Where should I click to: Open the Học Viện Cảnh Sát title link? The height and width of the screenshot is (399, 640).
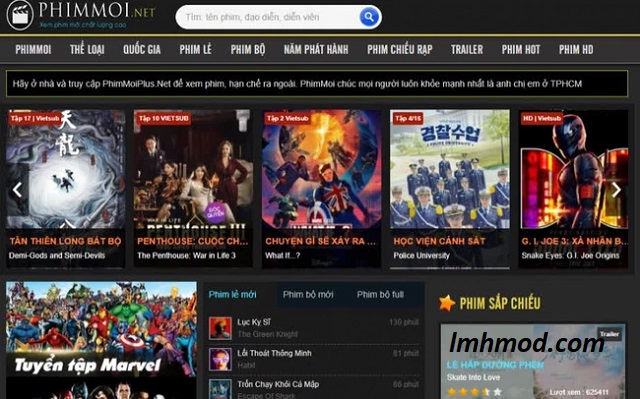click(x=439, y=241)
